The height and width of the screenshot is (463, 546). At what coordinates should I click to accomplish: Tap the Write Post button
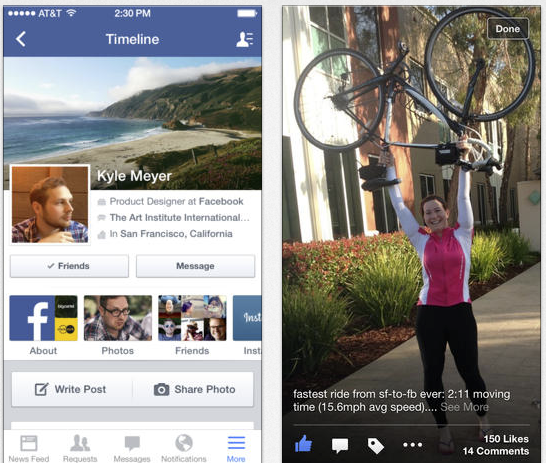[x=71, y=389]
